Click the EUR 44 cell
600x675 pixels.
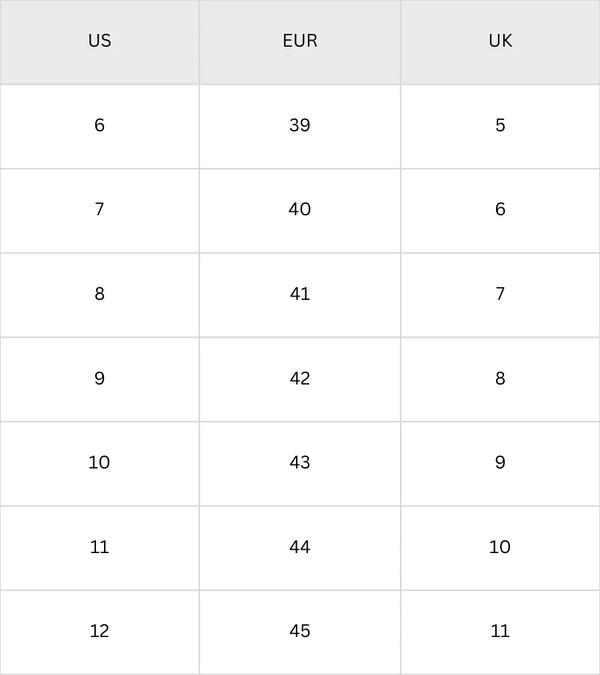pos(300,547)
